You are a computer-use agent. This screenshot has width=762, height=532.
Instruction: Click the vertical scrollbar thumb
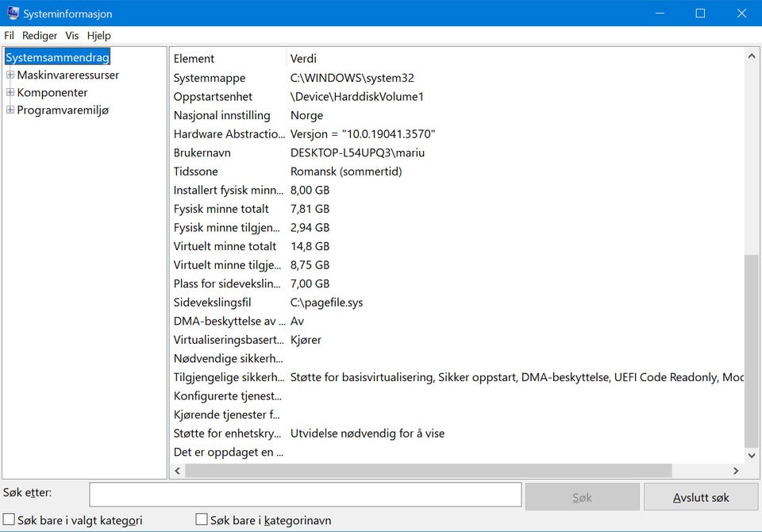coord(752,351)
